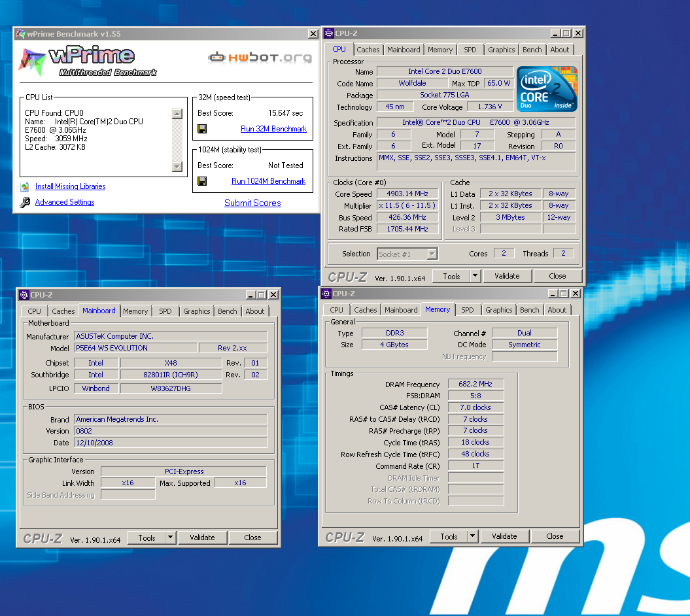Click Tools button in the Memory window
Viewport: 690px width, 616px height.
tap(449, 536)
